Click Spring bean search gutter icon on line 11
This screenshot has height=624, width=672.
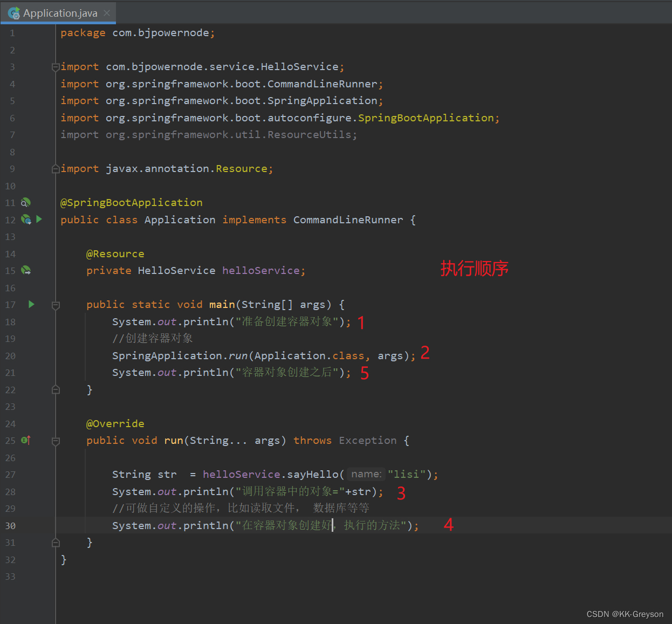coord(25,203)
